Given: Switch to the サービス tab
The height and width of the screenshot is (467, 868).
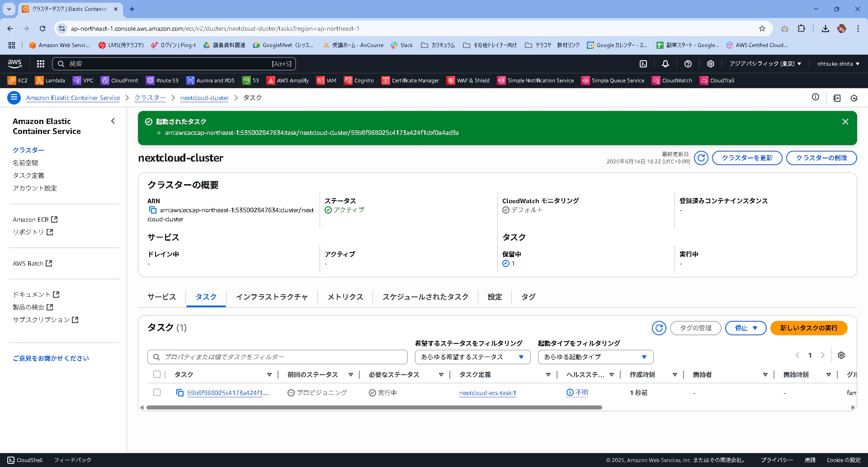Looking at the screenshot, I should click(162, 297).
